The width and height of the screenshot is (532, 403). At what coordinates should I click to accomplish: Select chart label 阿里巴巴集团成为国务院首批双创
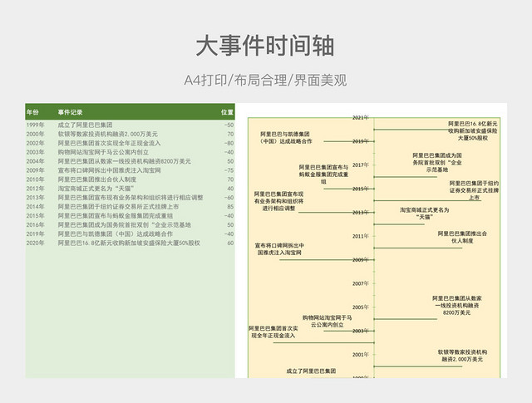[x=437, y=163]
